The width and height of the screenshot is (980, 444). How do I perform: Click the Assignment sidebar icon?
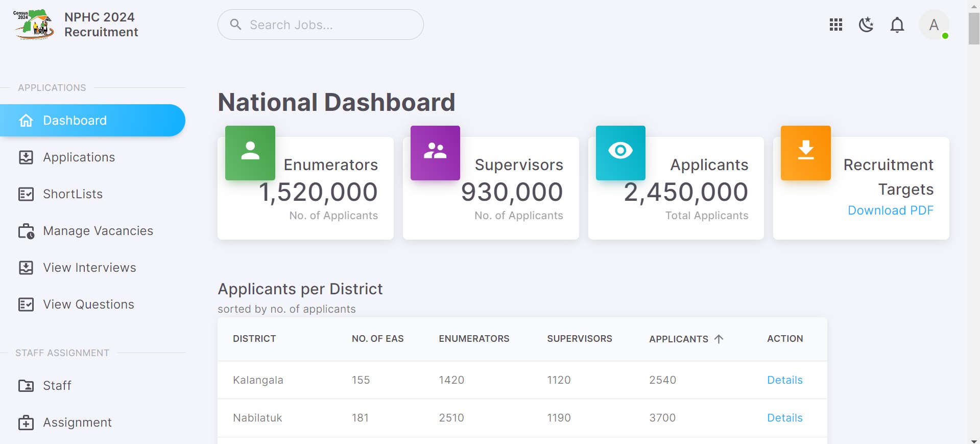(x=26, y=423)
